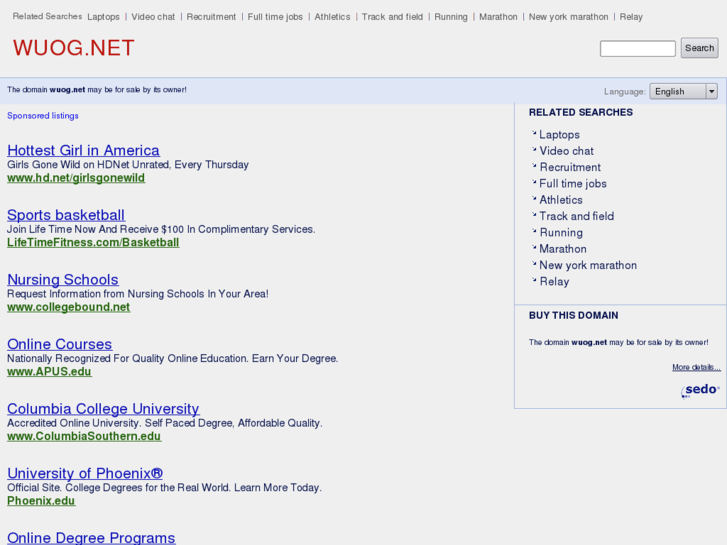Focus the search text field
Screen dimensions: 727x545
click(x=638, y=48)
